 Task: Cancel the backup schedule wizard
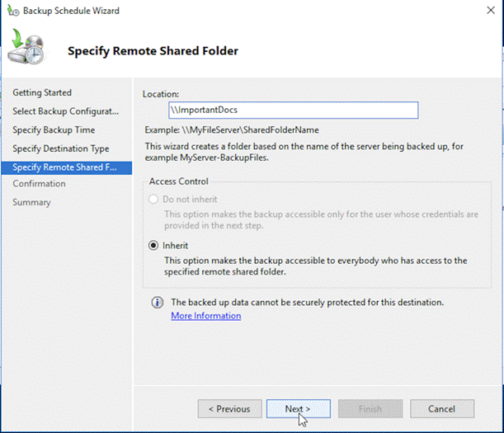pos(442,408)
